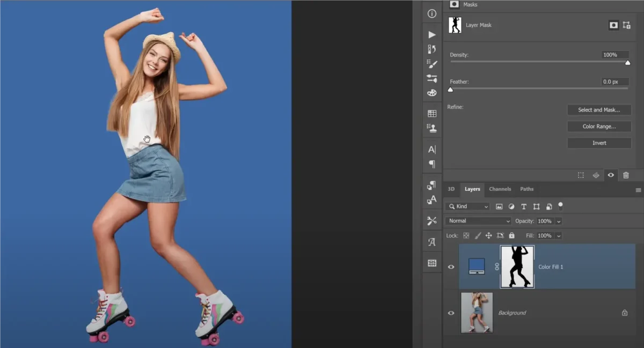Open the Adjustments sliders panel icon
Screen dimensions: 644x348
(x=431, y=78)
